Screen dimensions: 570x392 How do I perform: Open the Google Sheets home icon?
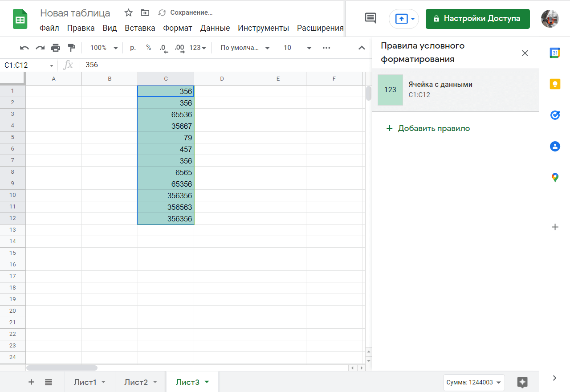[x=20, y=20]
